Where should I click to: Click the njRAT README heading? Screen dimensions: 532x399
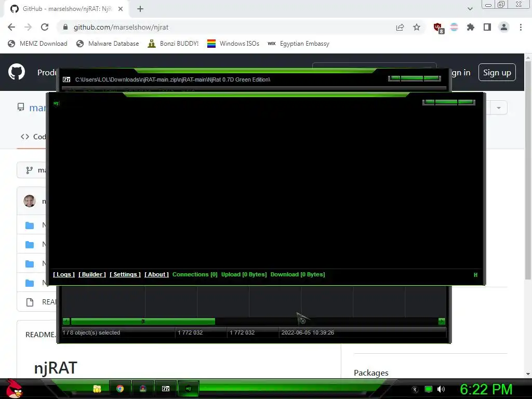(56, 368)
